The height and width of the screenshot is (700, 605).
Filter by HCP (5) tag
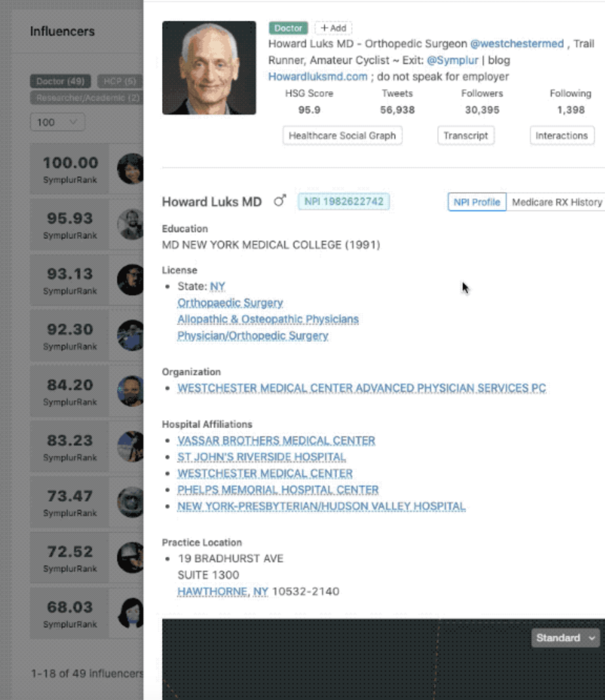click(x=120, y=81)
